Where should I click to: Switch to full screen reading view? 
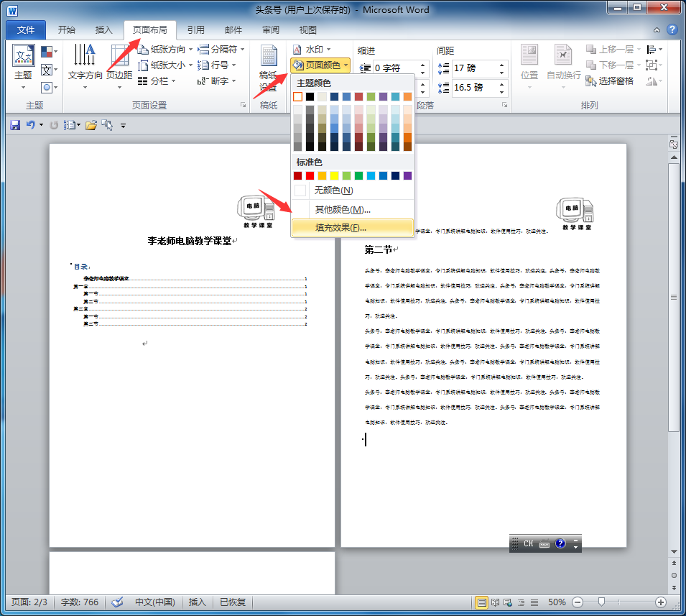494,602
